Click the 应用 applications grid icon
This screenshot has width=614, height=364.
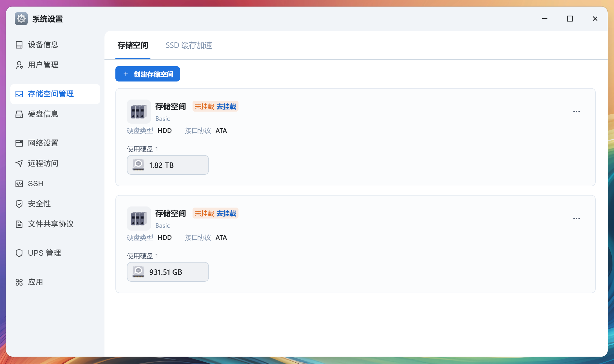pyautogui.click(x=19, y=282)
